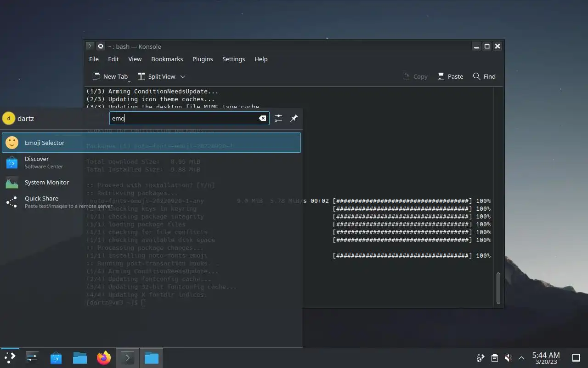The width and height of the screenshot is (588, 368).
Task: Click the Konsole vertical scrollbar handle
Action: point(498,288)
